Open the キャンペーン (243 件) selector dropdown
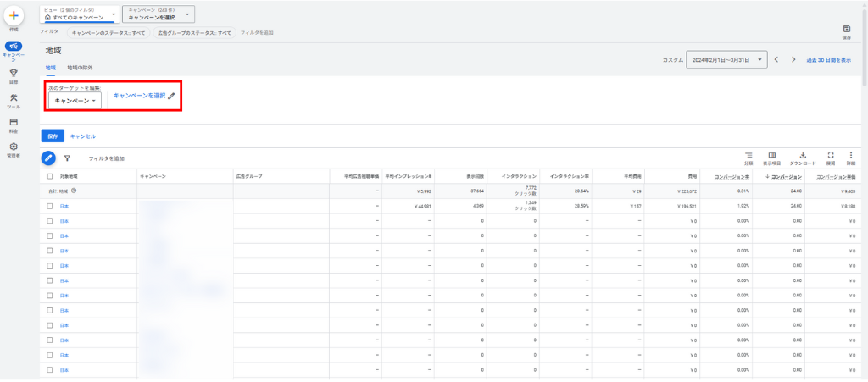Screen dimensions: 868x382 [x=159, y=14]
